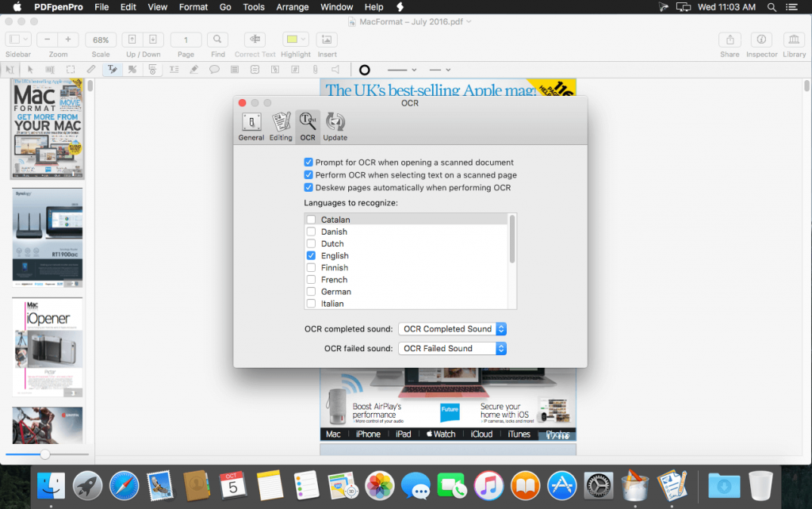Viewport: 812px width, 509px height.
Task: Click the Find button
Action: click(x=217, y=39)
